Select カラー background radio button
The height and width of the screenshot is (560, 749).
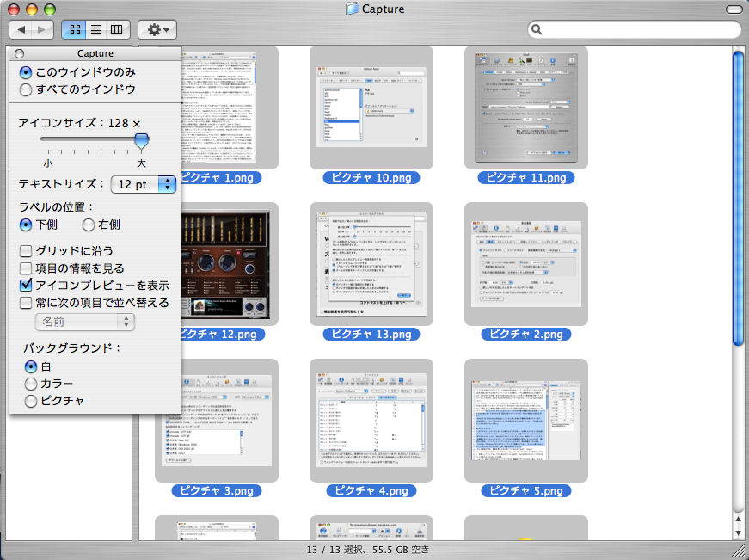pos(31,384)
